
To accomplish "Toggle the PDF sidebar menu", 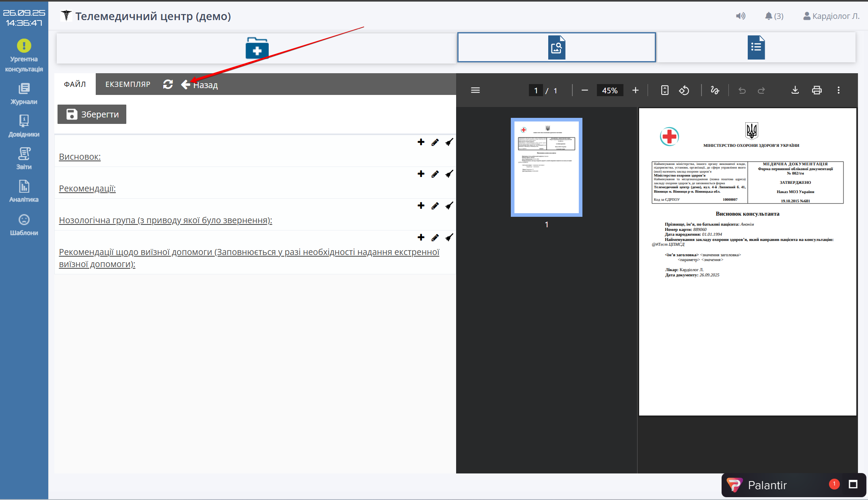I will [x=475, y=90].
